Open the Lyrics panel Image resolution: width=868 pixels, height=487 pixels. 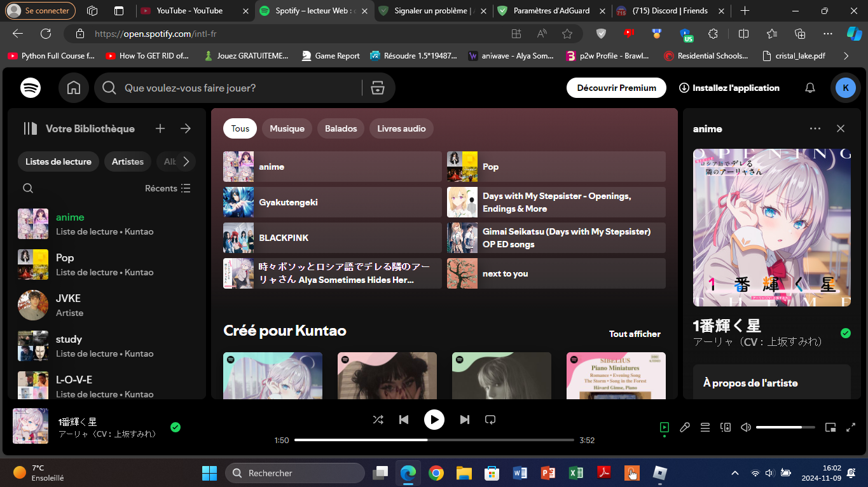(x=685, y=427)
